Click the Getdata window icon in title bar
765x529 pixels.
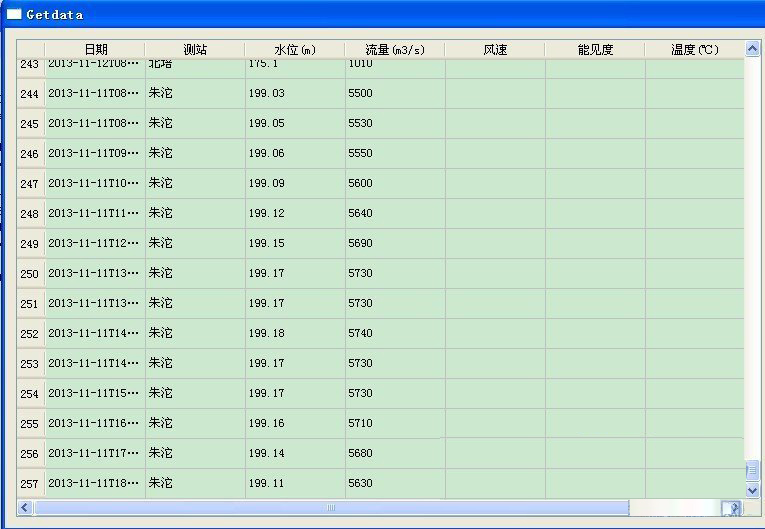click(x=14, y=14)
